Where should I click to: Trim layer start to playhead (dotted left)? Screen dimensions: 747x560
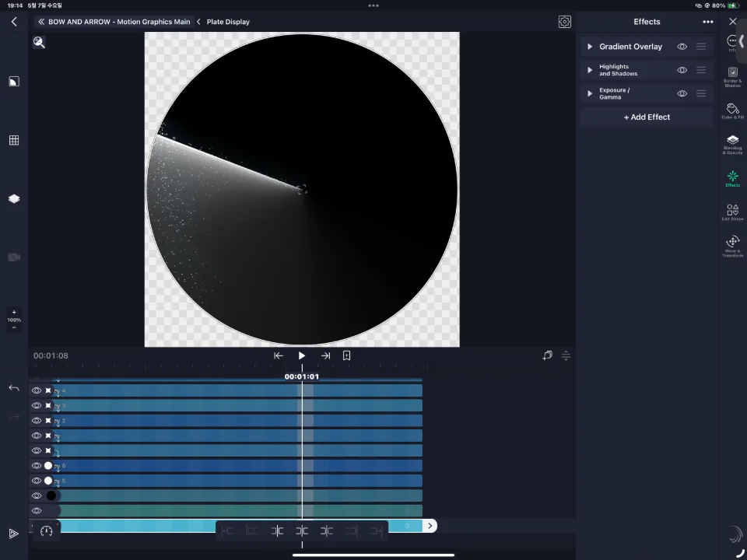pyautogui.click(x=277, y=531)
